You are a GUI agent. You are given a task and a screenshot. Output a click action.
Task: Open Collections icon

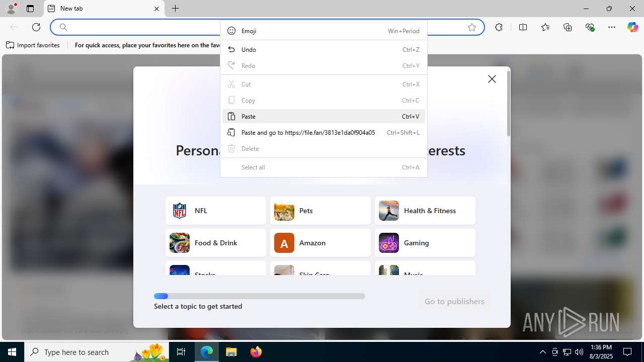[x=568, y=27]
